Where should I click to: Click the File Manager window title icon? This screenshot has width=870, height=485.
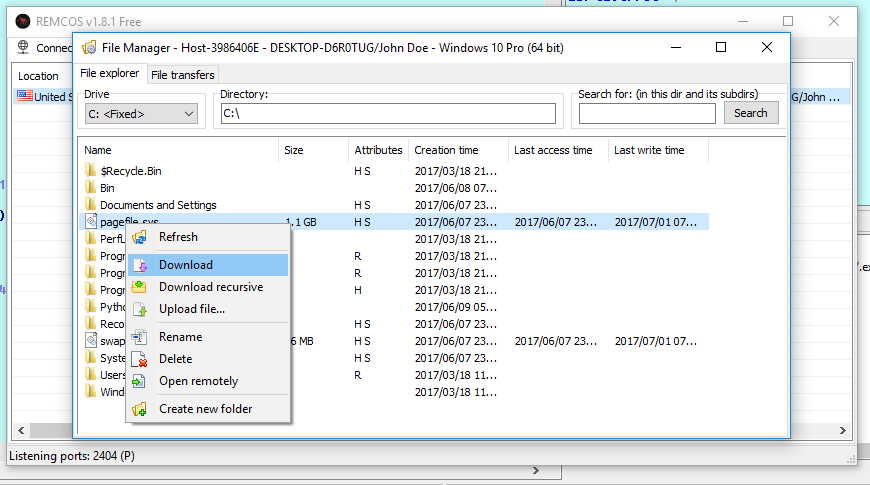pos(89,48)
